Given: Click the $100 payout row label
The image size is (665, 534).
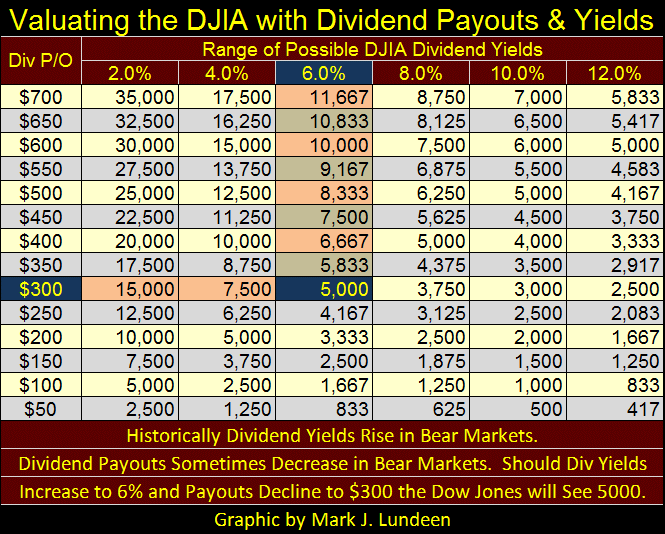Looking at the screenshot, I should (41, 384).
